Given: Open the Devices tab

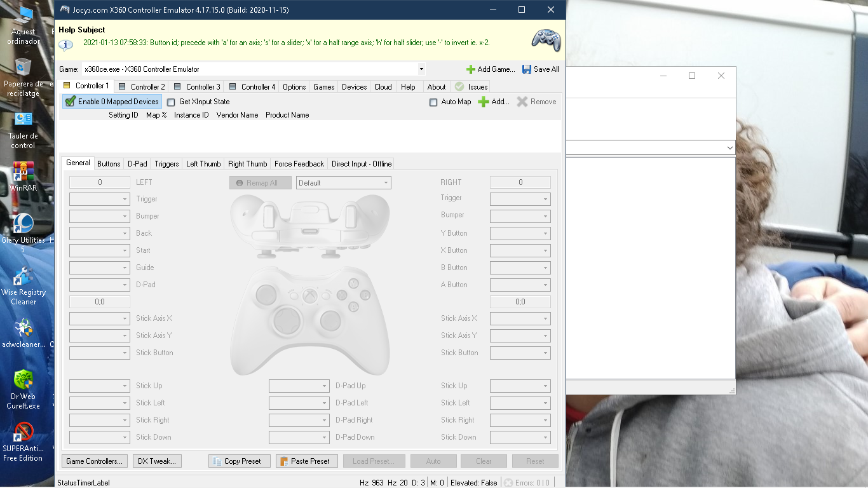Looking at the screenshot, I should (354, 87).
